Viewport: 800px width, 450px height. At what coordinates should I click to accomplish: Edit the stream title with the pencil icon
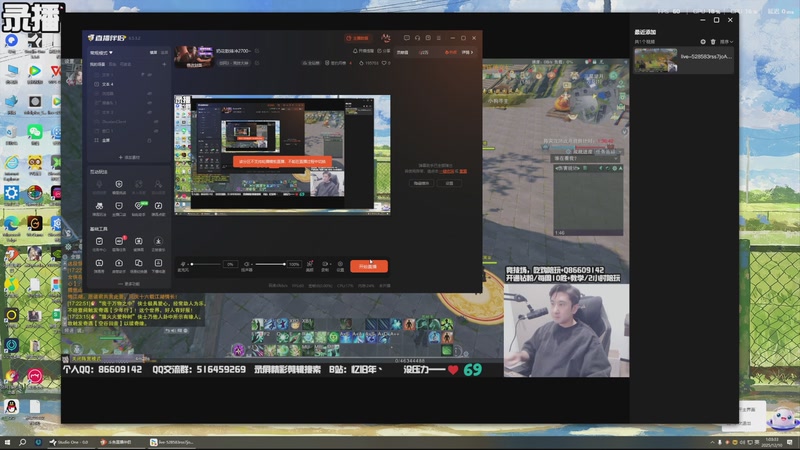(x=257, y=51)
